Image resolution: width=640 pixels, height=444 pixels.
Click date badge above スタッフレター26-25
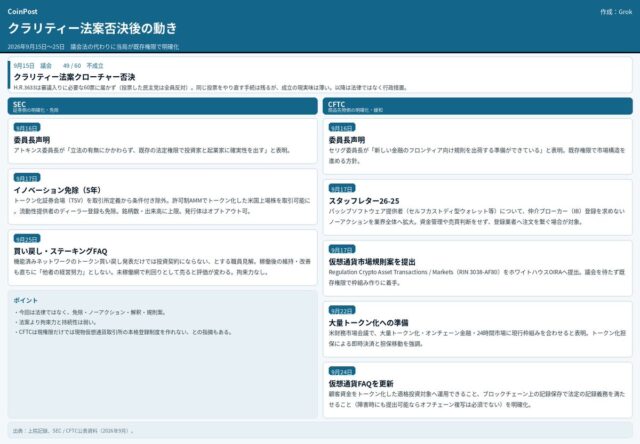342,189
